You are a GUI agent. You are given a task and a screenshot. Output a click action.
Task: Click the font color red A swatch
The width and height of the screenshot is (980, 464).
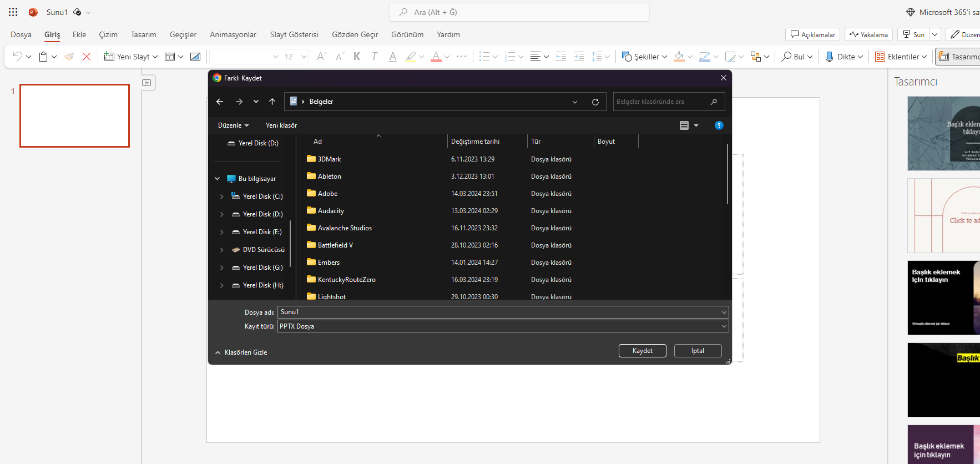point(436,57)
